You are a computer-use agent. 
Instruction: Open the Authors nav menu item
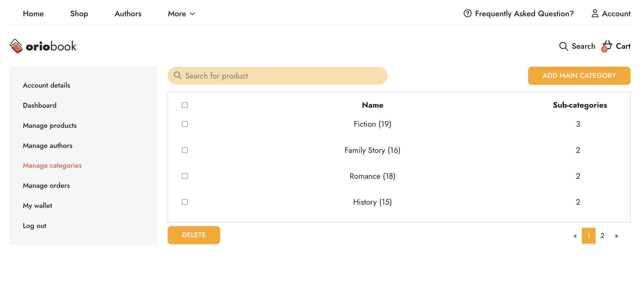[128, 13]
